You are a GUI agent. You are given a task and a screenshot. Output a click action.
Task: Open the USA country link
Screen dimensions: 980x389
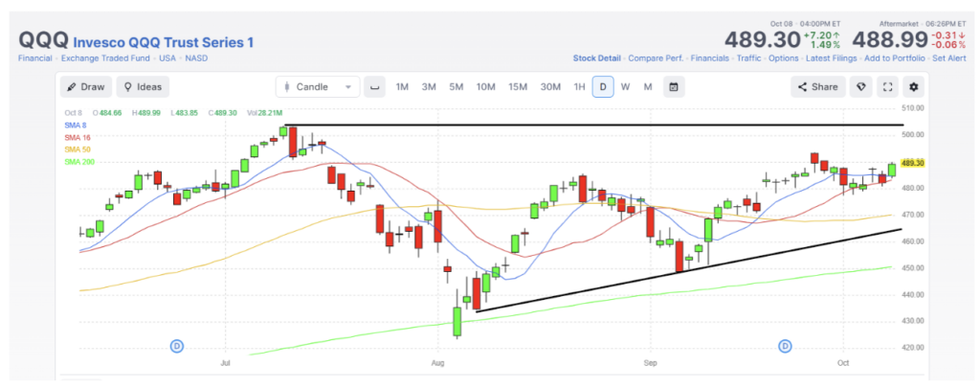click(x=167, y=58)
